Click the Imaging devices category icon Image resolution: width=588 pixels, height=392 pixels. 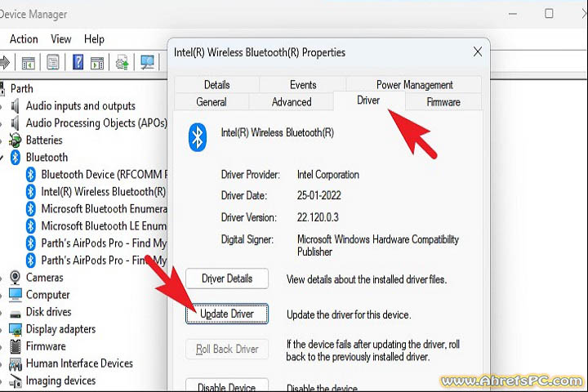16,381
